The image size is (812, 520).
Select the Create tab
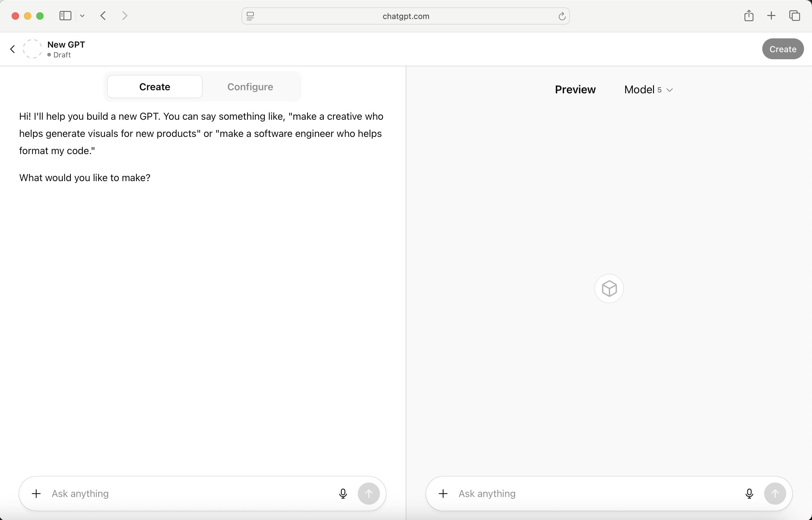155,87
